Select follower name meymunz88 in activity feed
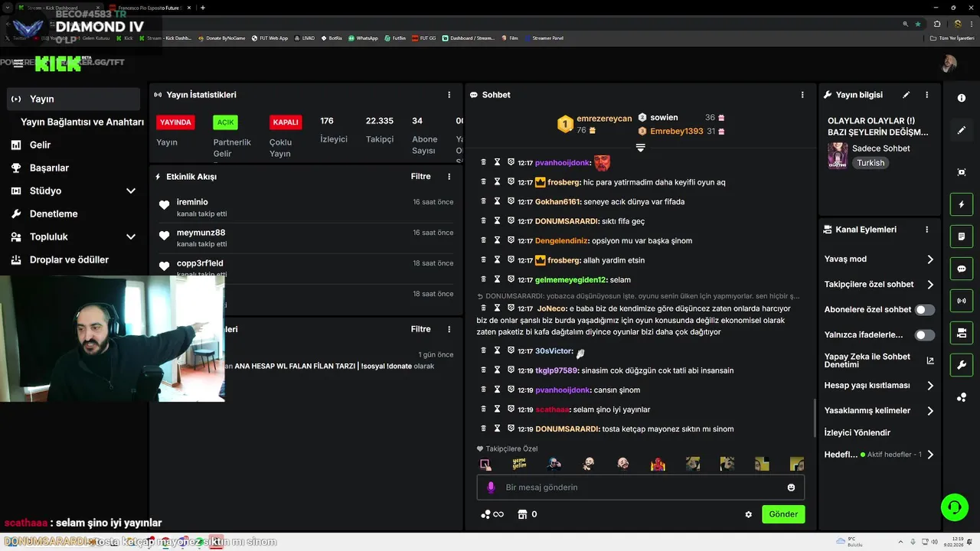Screen dimensions: 980x551 coord(201,233)
